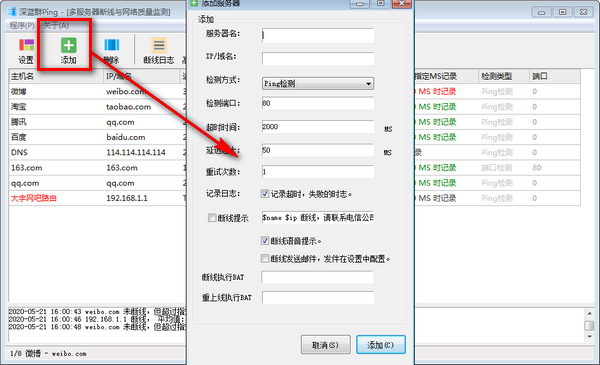The image size is (600, 365).
Task: Click the green 添加 add server icon
Action: (68, 51)
